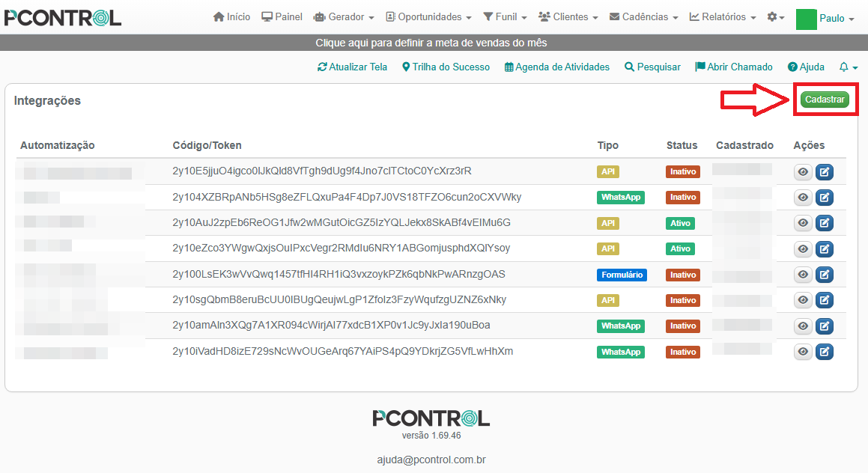The image size is (868, 473).
Task: View the third row active API integration
Action: (x=803, y=223)
